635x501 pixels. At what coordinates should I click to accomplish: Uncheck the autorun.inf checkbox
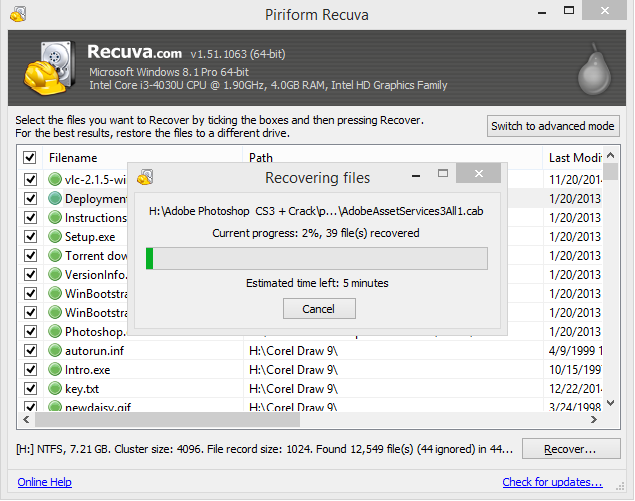(30, 350)
